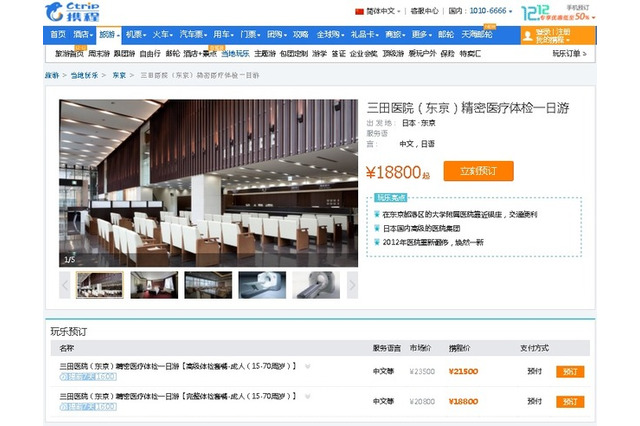This screenshot has height=426, width=640.
Task: Expand the 火车 train menu
Action: (162, 35)
